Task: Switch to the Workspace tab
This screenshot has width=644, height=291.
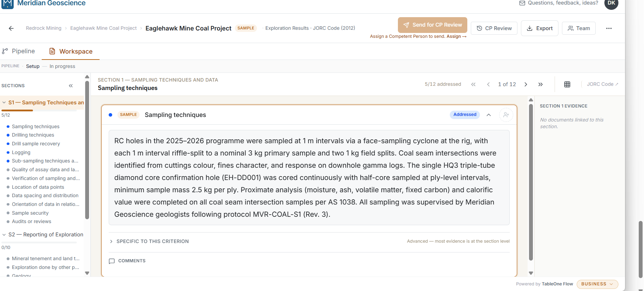Action: tap(71, 51)
